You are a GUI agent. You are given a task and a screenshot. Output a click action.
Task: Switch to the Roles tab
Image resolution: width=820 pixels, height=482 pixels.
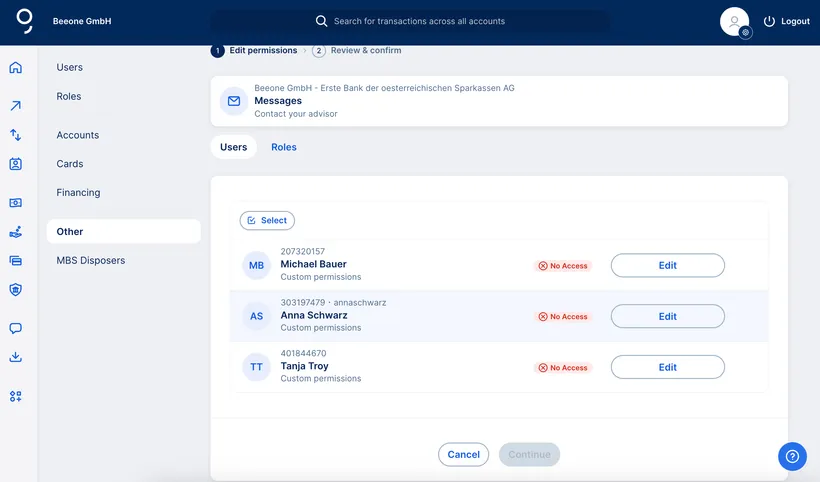(284, 147)
